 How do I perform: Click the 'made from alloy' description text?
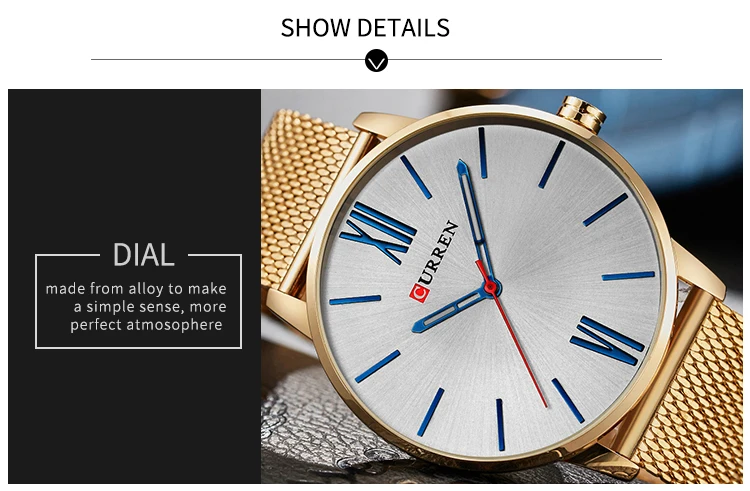(136, 306)
